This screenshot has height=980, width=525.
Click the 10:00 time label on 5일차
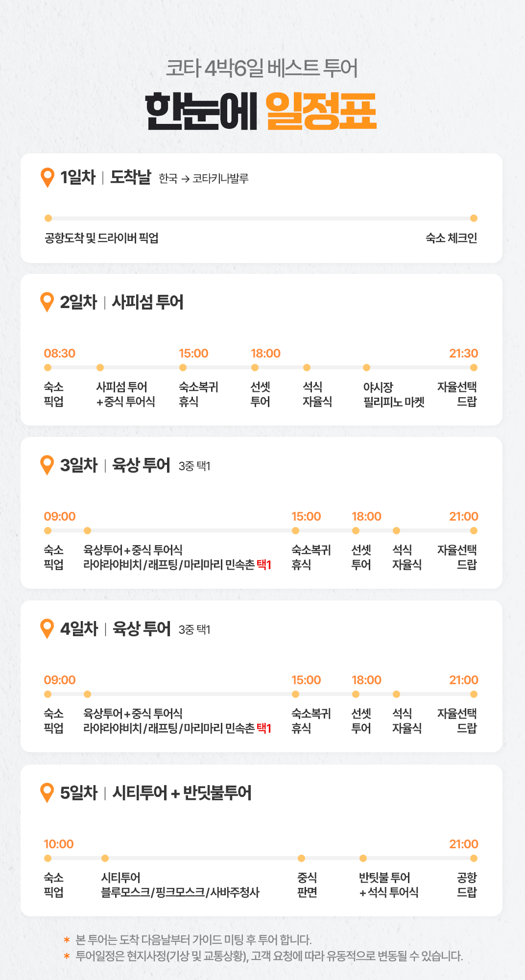point(59,844)
